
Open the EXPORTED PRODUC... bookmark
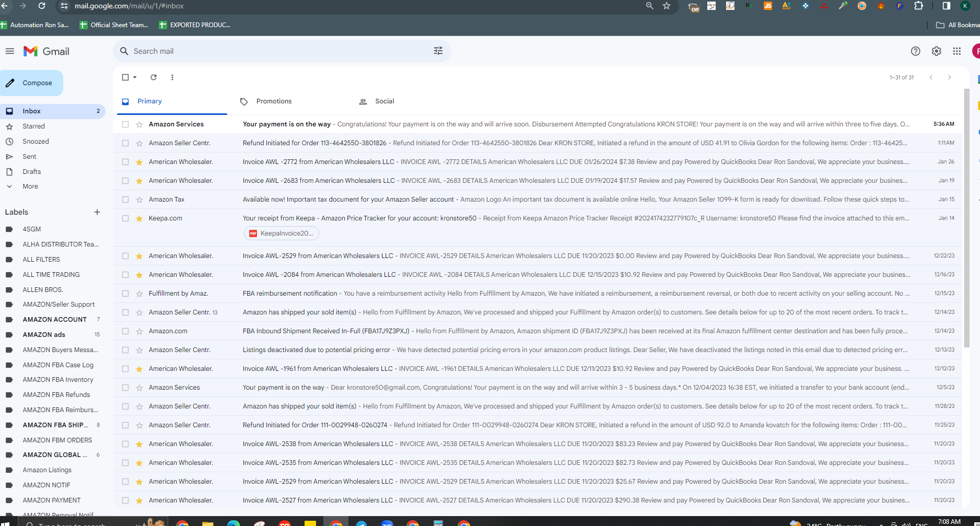tap(195, 25)
